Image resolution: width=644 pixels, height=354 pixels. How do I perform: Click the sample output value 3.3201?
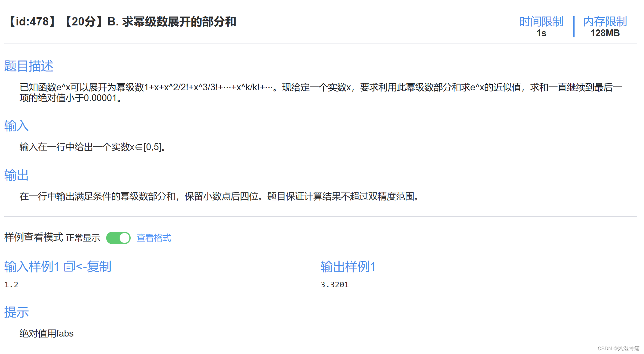[x=334, y=285]
